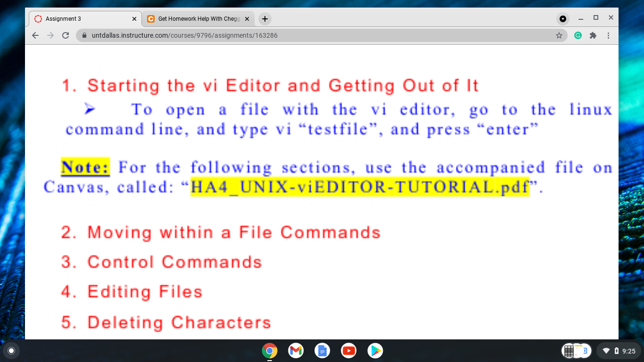The image size is (644, 362).
Task: Click heading "Moving within a File Commands"
Action: [234, 232]
